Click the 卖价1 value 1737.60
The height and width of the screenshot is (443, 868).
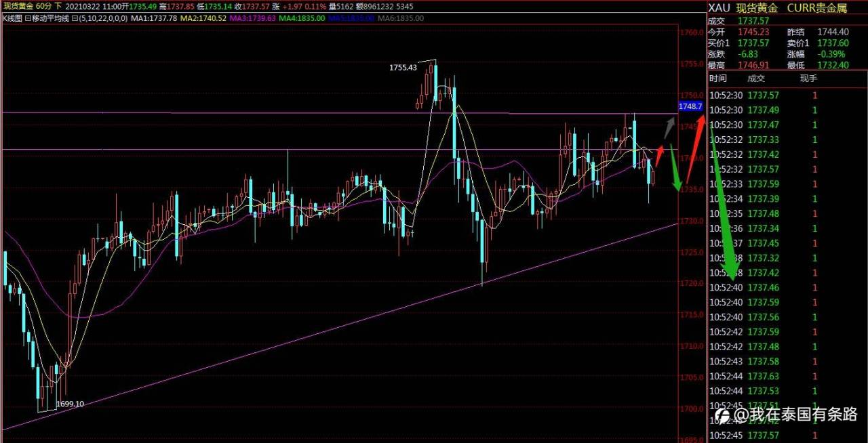[833, 43]
